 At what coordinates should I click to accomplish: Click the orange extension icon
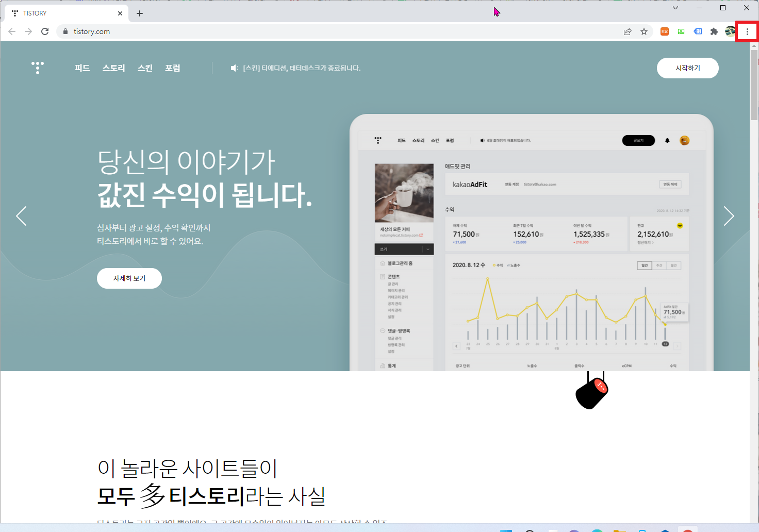point(665,31)
